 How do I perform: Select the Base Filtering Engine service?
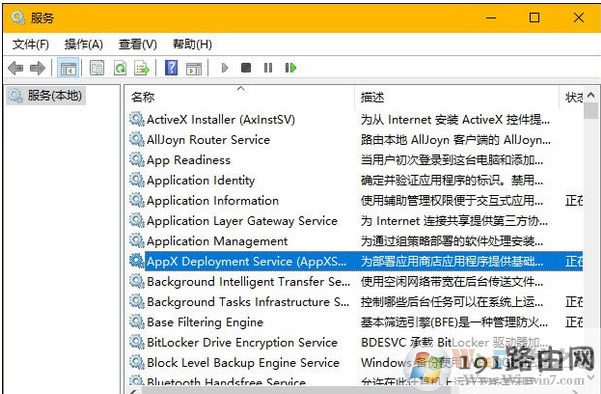click(x=205, y=322)
